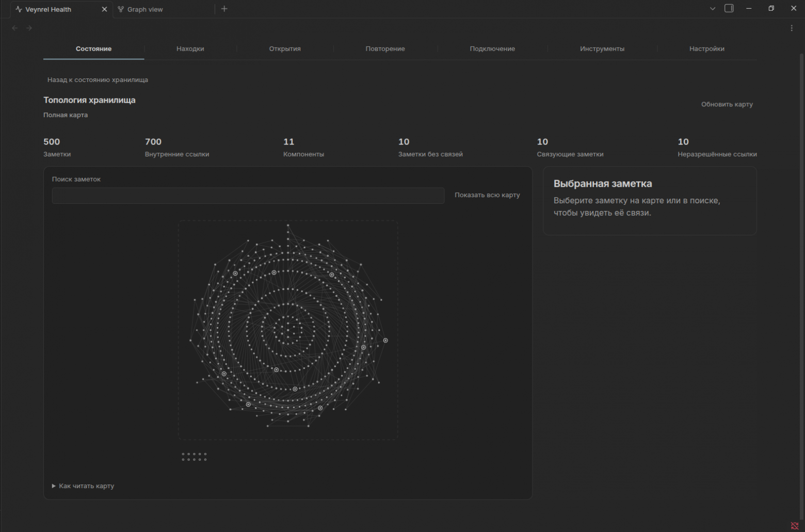Click the Полная карта subtitle

[66, 115]
